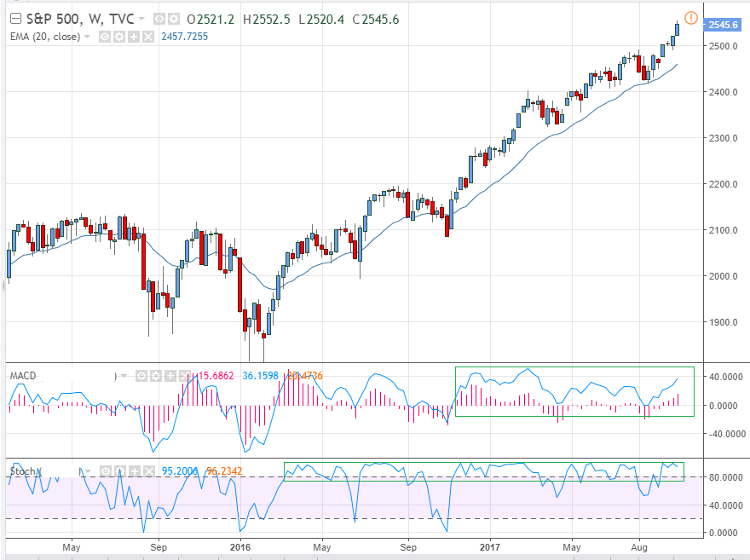750x560 pixels.
Task: Remove the EMA indicator with its X icon
Action: 148,37
